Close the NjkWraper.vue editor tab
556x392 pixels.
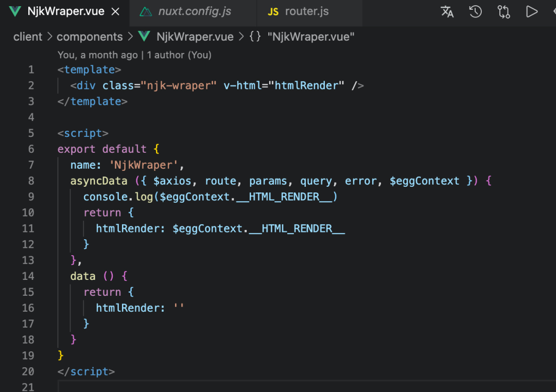(x=116, y=12)
